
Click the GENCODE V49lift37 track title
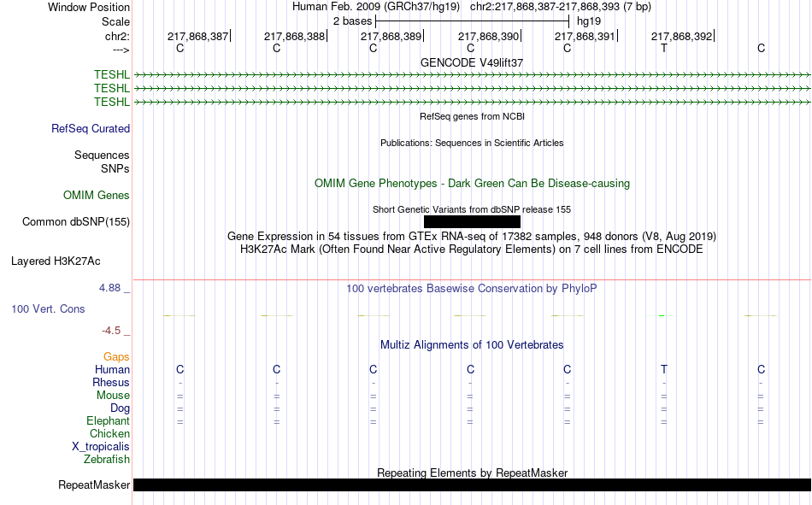[x=472, y=62]
